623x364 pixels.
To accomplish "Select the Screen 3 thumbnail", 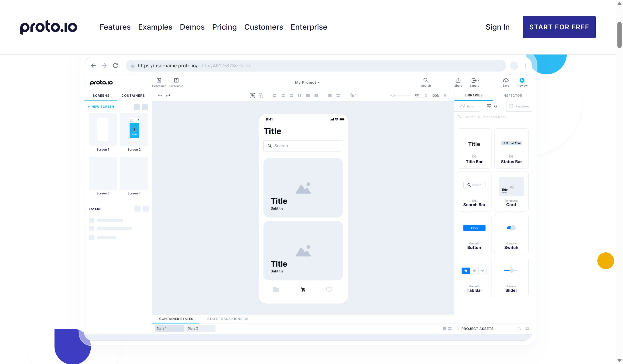I will pyautogui.click(x=103, y=173).
